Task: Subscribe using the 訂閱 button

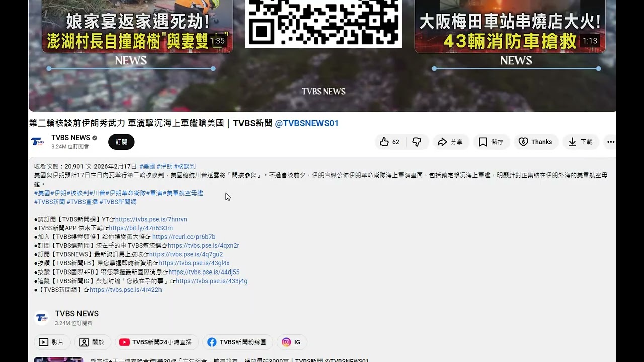Action: (x=121, y=142)
